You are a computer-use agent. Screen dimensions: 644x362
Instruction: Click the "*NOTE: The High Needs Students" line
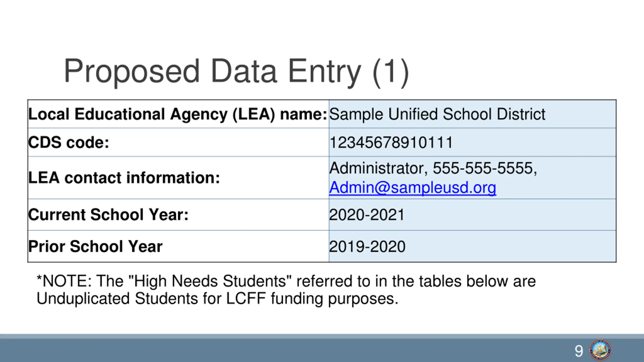tap(286, 281)
